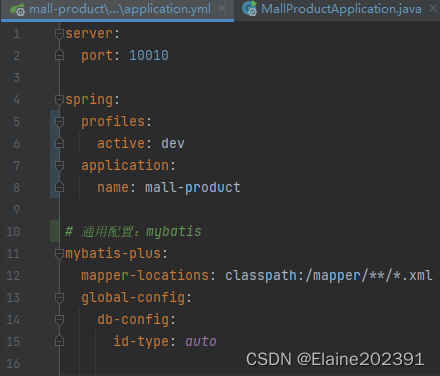
Task: Click the value 'mall-product' on line 8
Action: 193,187
